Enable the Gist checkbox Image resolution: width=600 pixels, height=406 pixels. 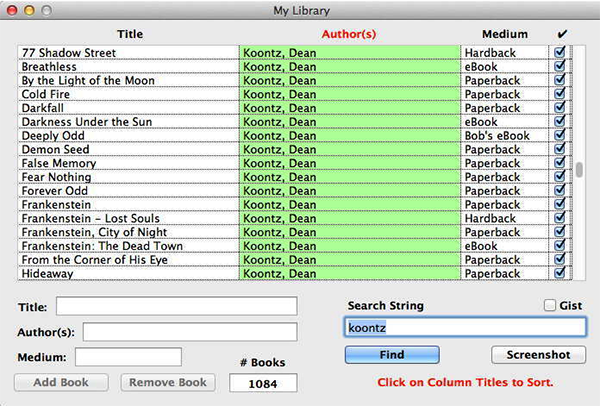(549, 305)
